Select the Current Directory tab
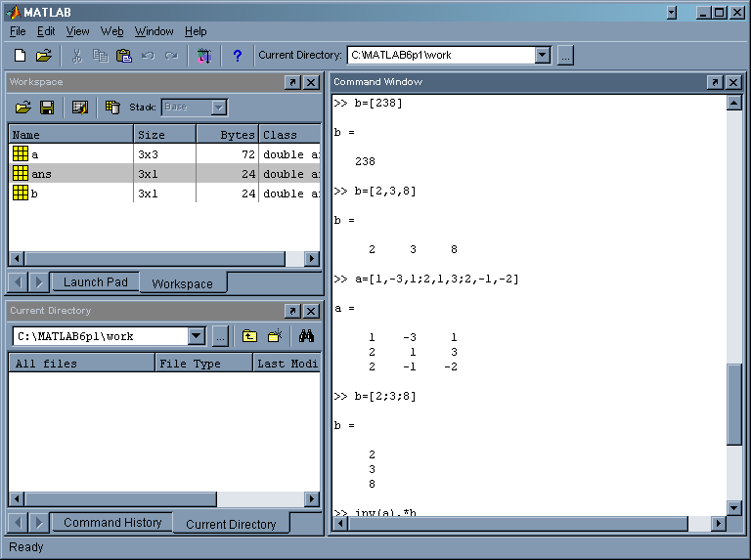Screen dimensions: 751x560 (231, 524)
